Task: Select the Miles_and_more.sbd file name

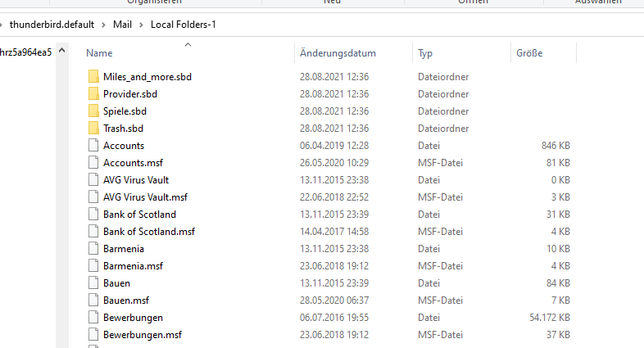Action: click(147, 77)
